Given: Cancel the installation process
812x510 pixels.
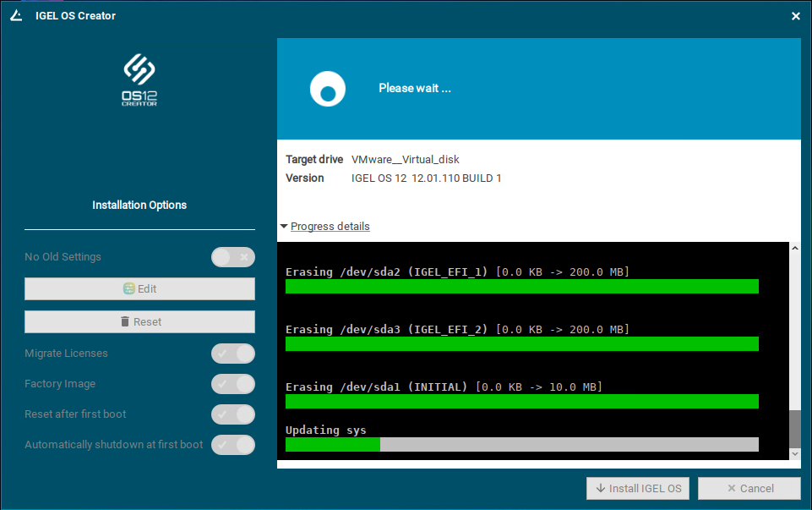Looking at the screenshot, I should (x=749, y=488).
